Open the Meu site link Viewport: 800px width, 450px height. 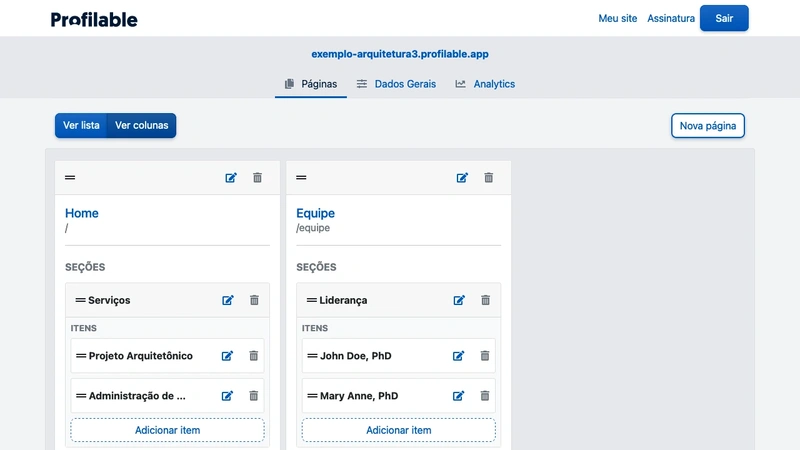coord(617,18)
